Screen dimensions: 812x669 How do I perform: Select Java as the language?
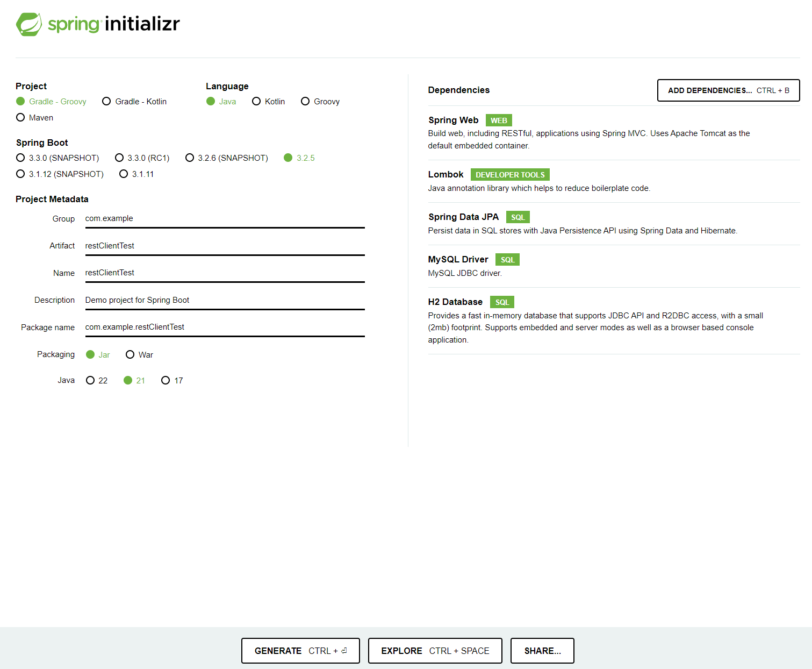[221, 101]
